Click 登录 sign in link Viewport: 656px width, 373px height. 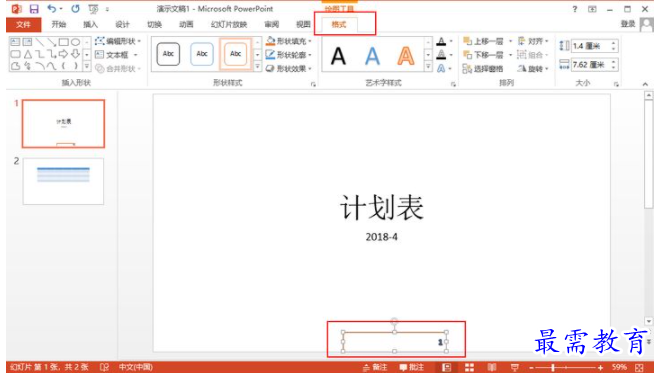click(x=628, y=25)
